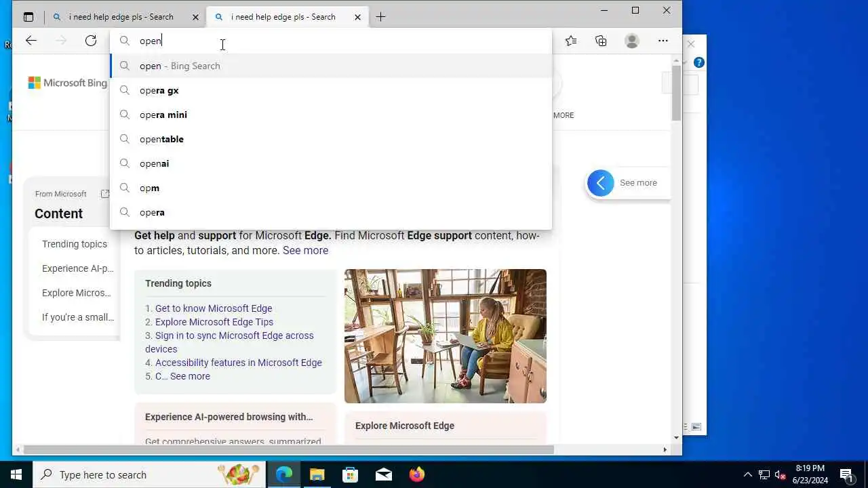The image size is (868, 488).
Task: Open 'Explore Microsoft Edge' card heading
Action: click(405, 426)
